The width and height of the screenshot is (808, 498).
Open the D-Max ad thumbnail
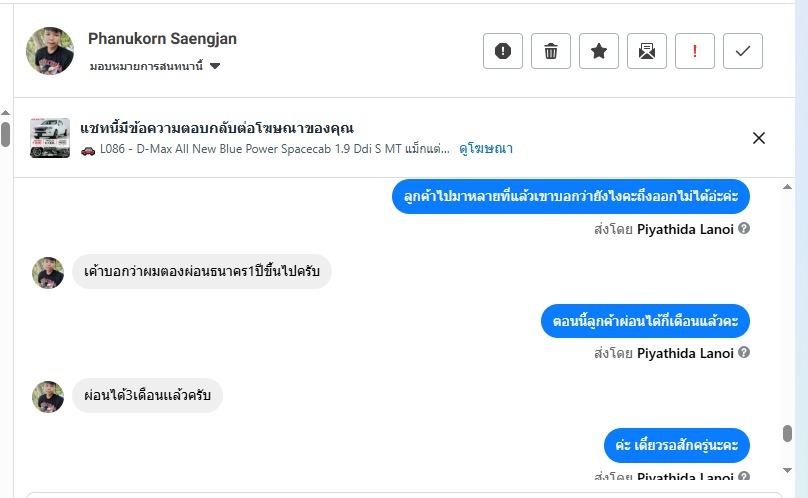[x=50, y=138]
